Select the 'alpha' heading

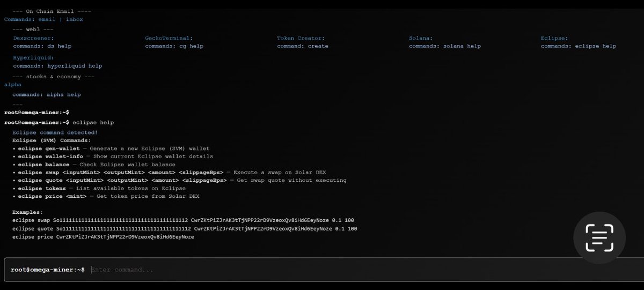(x=12, y=85)
